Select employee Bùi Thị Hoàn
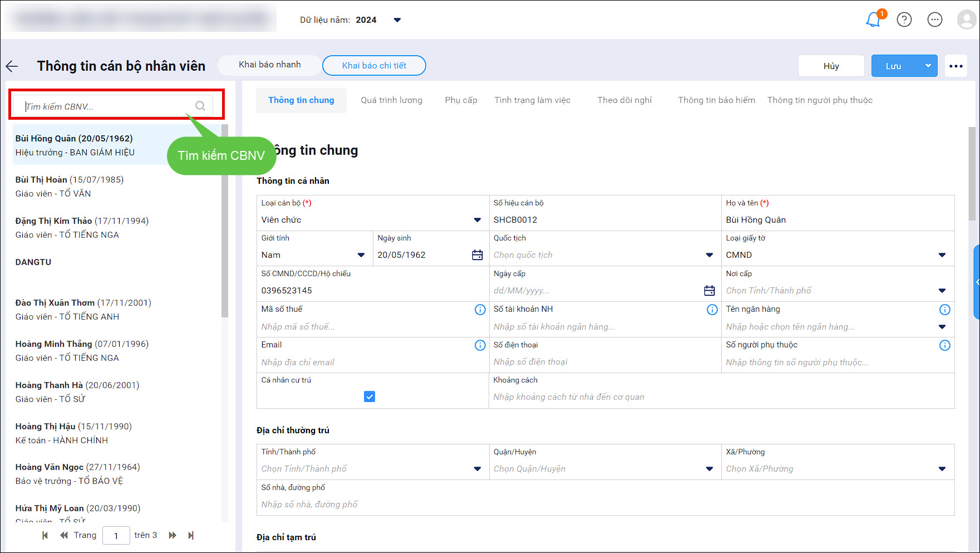 [x=117, y=187]
